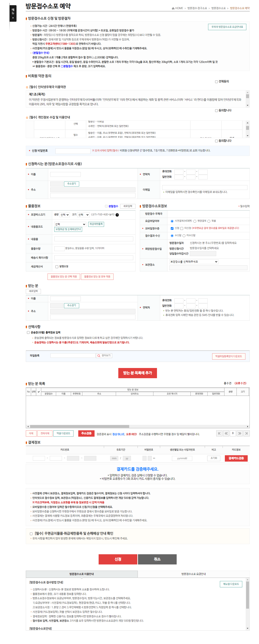Check the 미신청 mobile receipt checkbox
Image resolution: width=259 pixels, height=644 pixels.
182,228
